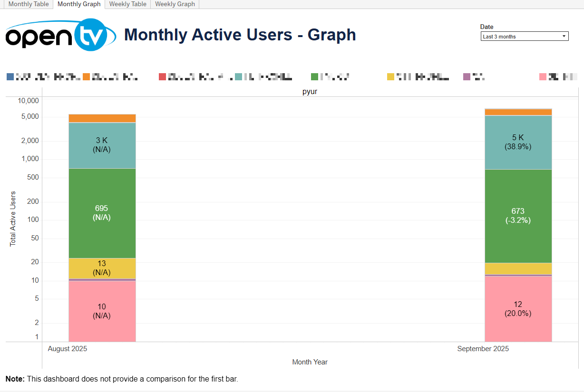This screenshot has width=584, height=392.
Task: Highlight the teal legend color swatch
Action: point(239,76)
